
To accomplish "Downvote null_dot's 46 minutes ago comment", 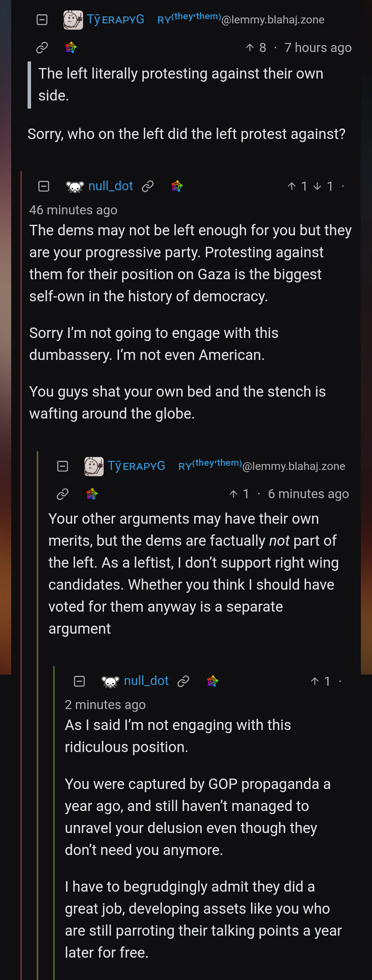I will pyautogui.click(x=318, y=186).
